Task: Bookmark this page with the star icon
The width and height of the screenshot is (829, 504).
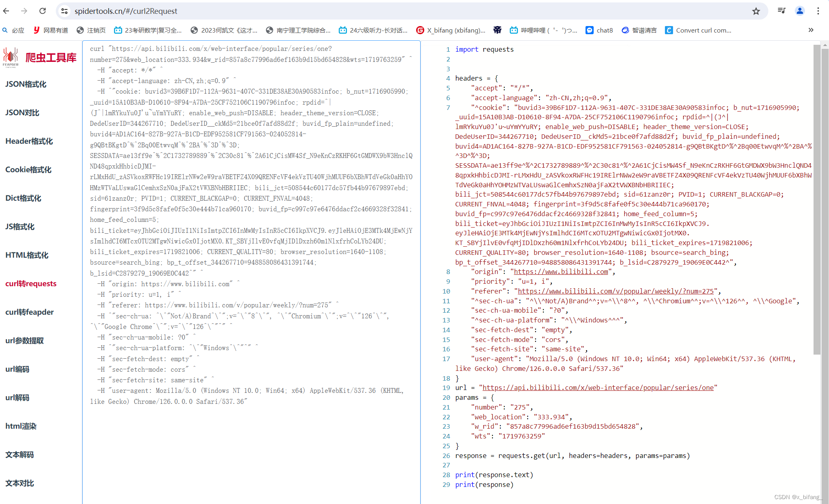Action: click(756, 11)
